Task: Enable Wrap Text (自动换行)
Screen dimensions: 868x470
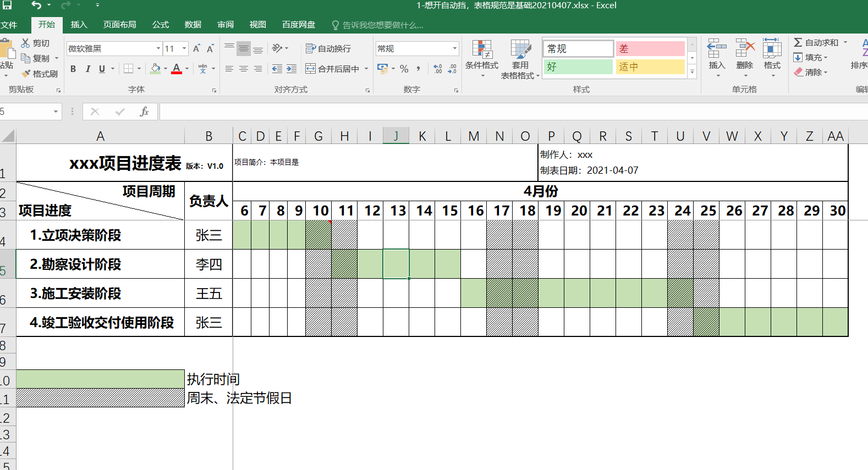Action: point(328,48)
